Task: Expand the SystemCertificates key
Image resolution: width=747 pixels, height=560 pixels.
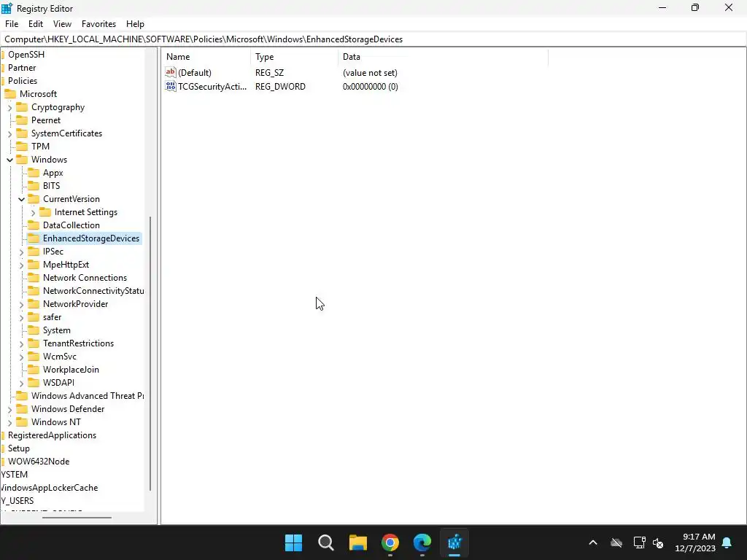Action: [x=9, y=134]
